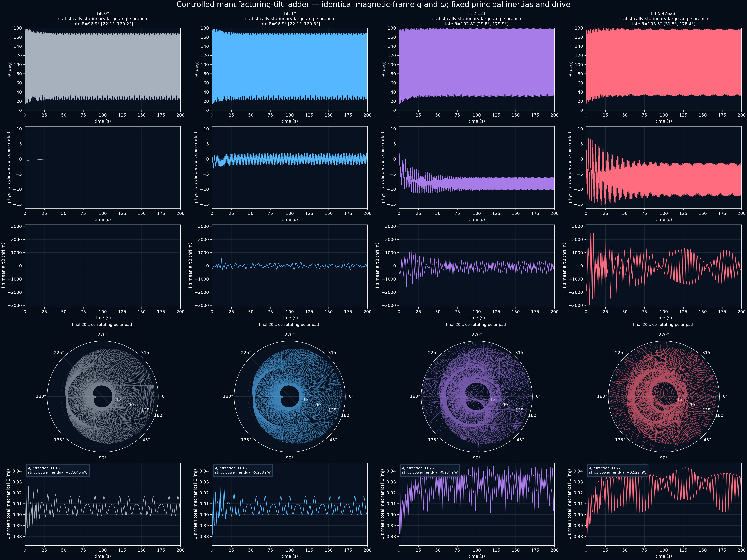Click the gray θ time-series plot for Tilt 0°
The width and height of the screenshot is (747, 560).
[x=103, y=69]
